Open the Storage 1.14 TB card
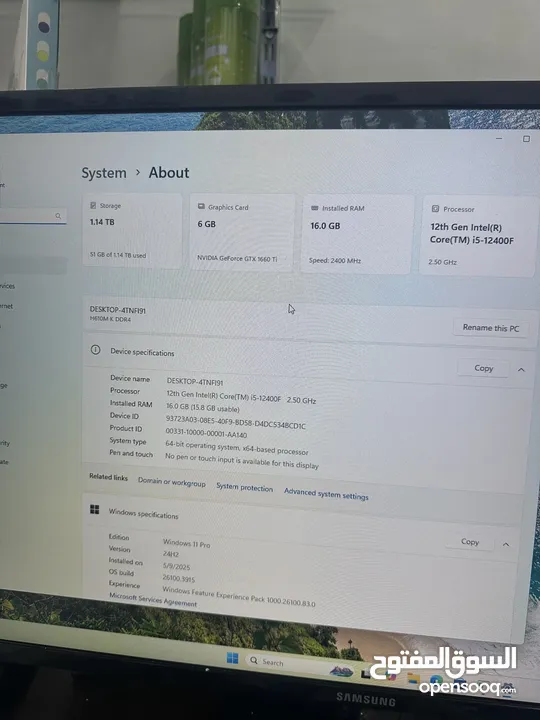 [132, 230]
